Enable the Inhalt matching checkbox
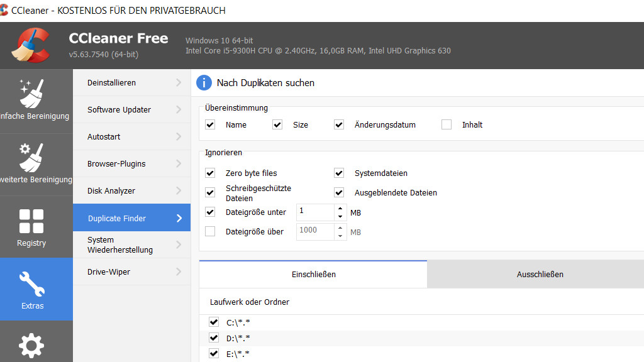Screen dimensions: 644x362 [x=447, y=124]
